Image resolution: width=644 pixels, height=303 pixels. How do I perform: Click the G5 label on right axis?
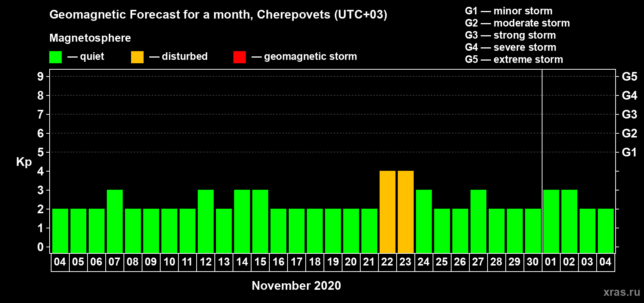(630, 77)
